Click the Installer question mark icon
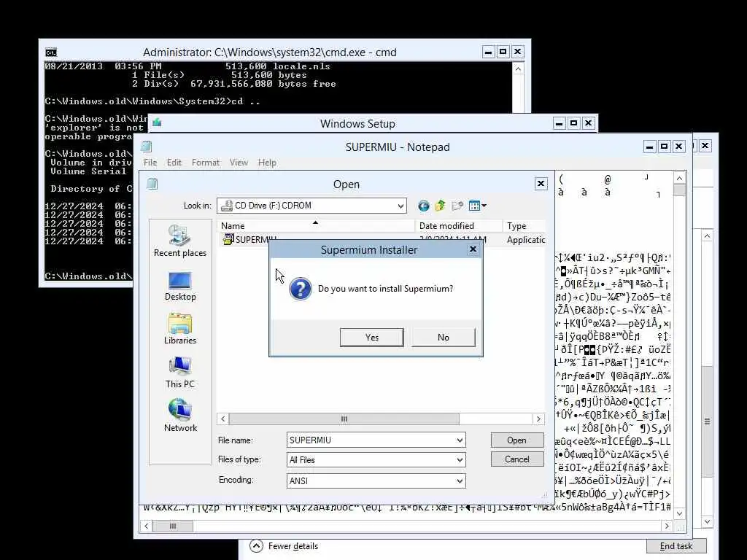Image resolution: width=747 pixels, height=560 pixels. click(301, 289)
